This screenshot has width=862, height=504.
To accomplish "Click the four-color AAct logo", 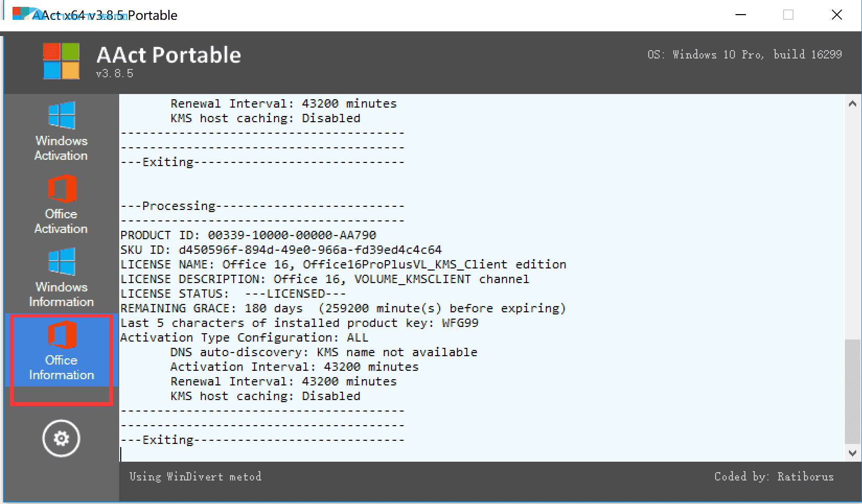I will (61, 61).
